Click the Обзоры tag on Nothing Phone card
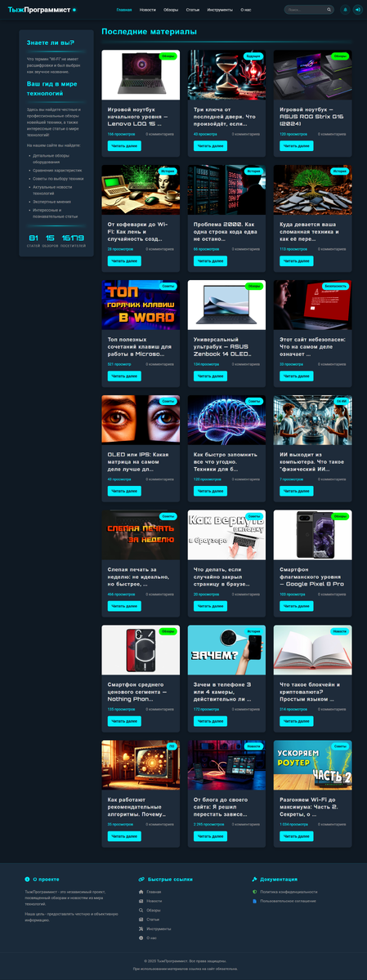Screen dimensions: 367x980 tap(168, 631)
